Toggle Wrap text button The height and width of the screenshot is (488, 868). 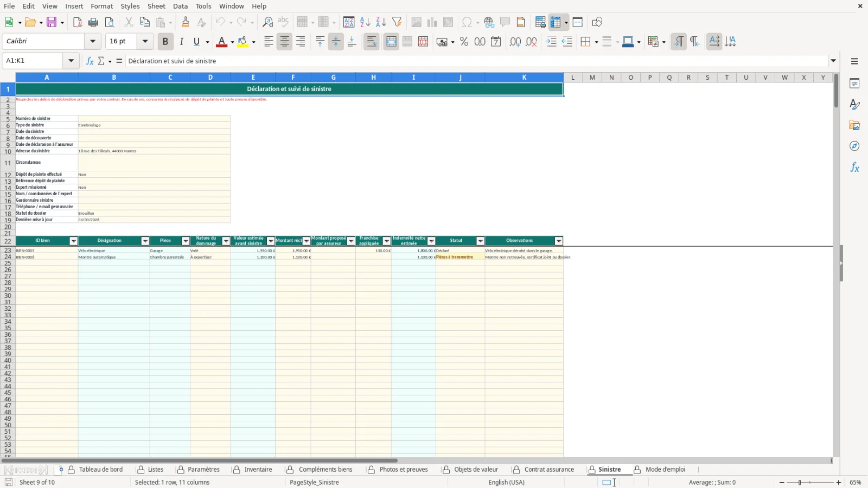pyautogui.click(x=372, y=42)
